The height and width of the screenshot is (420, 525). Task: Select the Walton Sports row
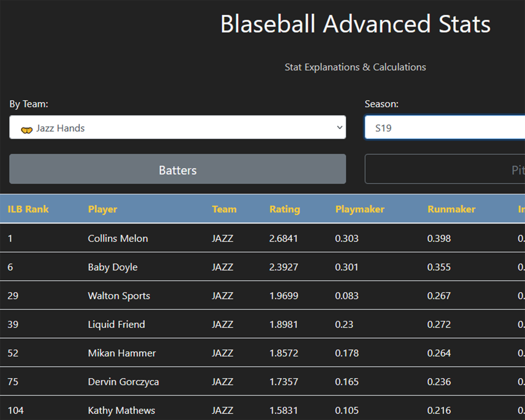tap(119, 296)
